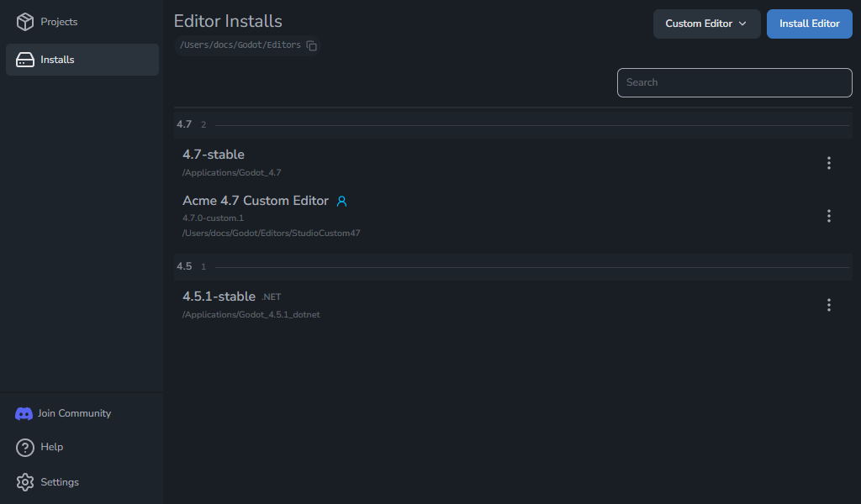
Task: Click the Settings gear icon
Action: tap(24, 483)
